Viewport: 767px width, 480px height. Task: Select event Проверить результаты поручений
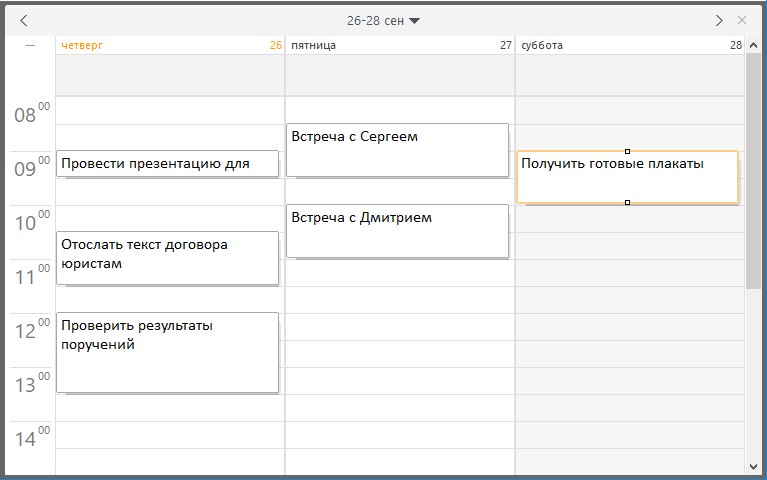[167, 352]
